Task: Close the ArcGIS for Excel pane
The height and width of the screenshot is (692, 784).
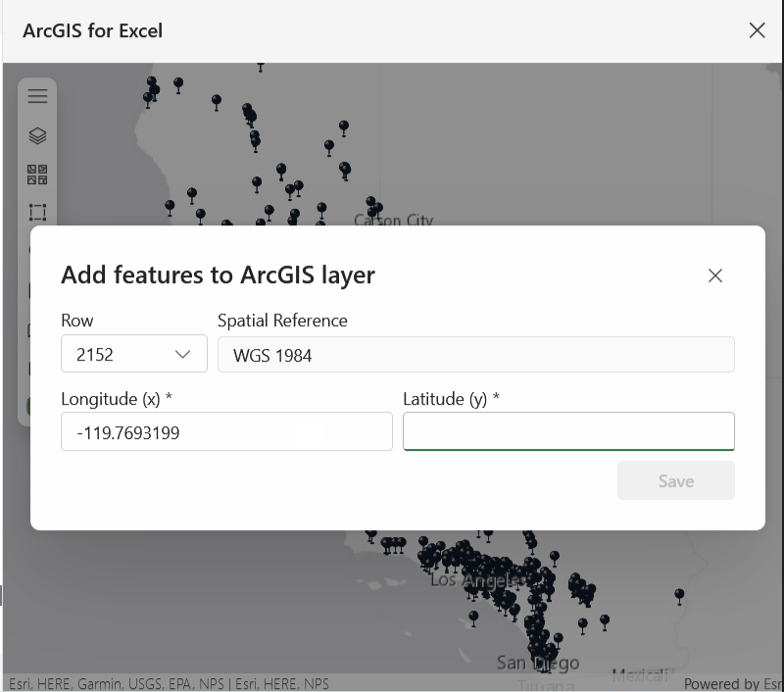Action: click(x=757, y=30)
